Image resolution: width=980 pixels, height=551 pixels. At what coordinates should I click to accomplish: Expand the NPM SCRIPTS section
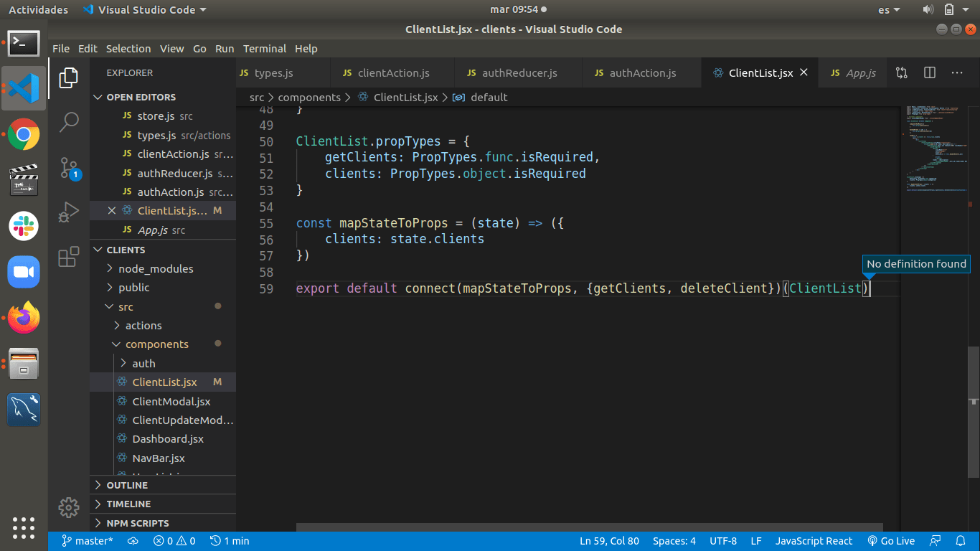pyautogui.click(x=137, y=523)
